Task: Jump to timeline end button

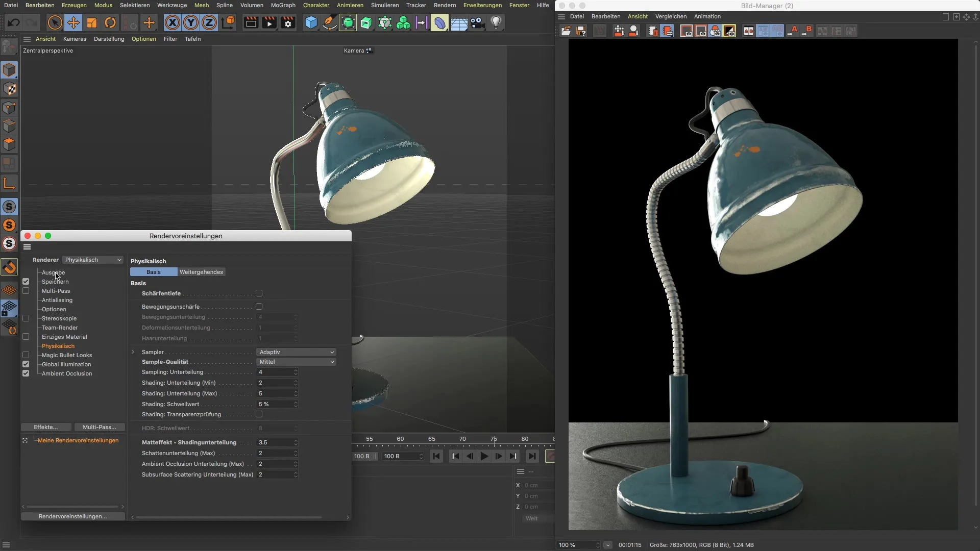Action: point(532,456)
